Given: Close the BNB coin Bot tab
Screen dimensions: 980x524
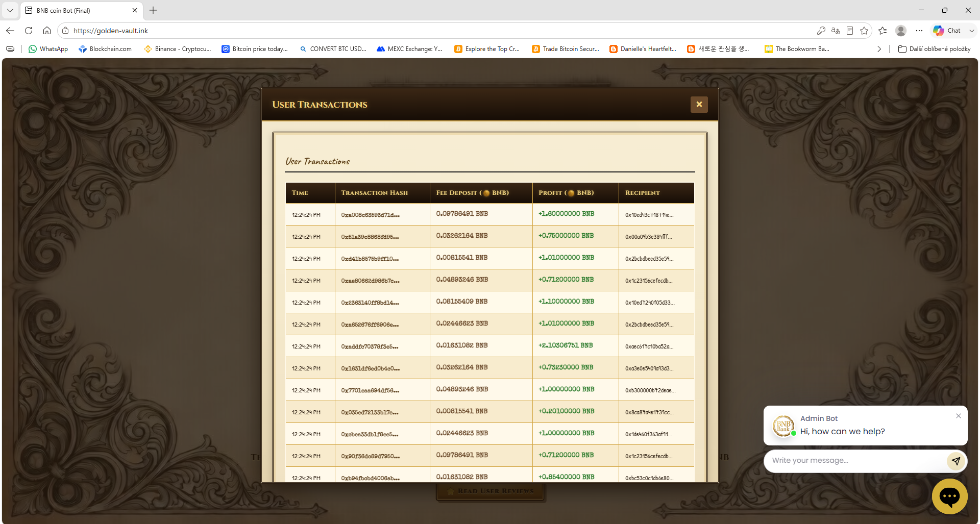Looking at the screenshot, I should pos(135,10).
